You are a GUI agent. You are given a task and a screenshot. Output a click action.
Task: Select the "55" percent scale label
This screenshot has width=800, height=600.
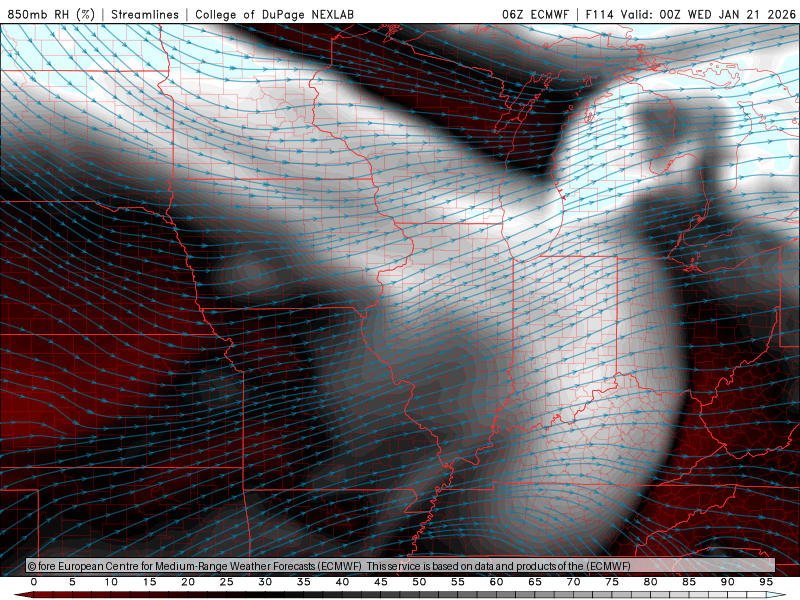(x=458, y=582)
